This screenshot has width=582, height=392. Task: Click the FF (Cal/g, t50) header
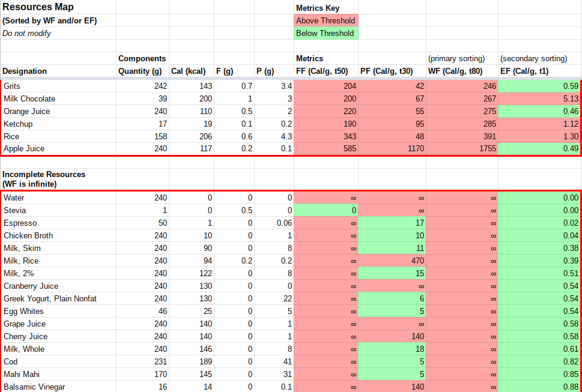[x=322, y=71]
